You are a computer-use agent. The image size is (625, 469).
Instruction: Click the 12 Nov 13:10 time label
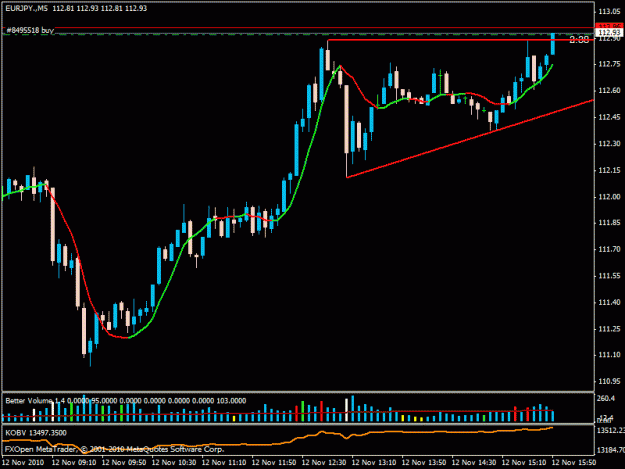(374, 463)
